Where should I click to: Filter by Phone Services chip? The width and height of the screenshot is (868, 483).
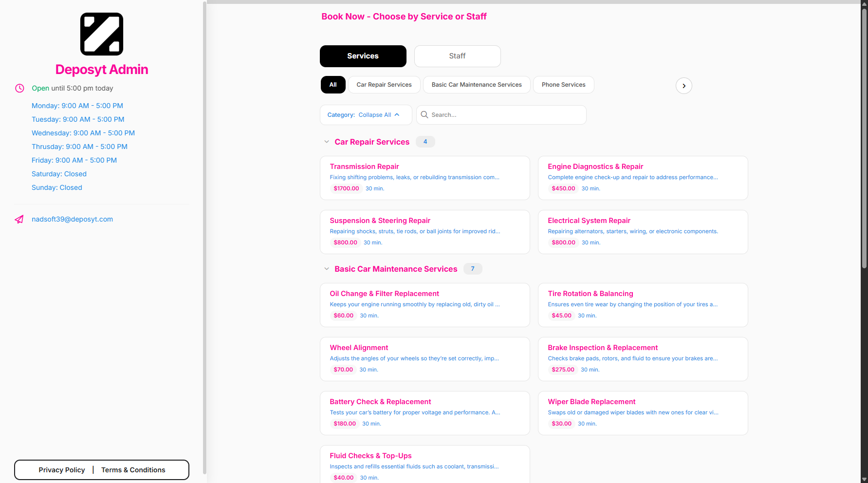click(564, 85)
